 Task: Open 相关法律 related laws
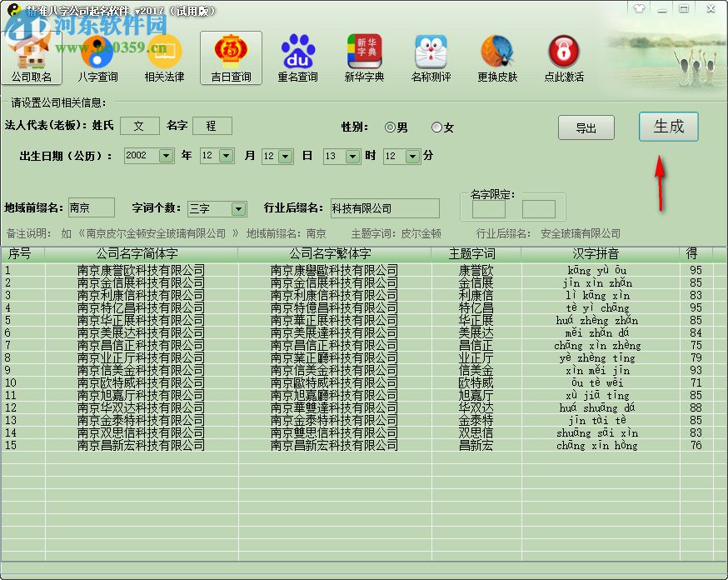[163, 57]
